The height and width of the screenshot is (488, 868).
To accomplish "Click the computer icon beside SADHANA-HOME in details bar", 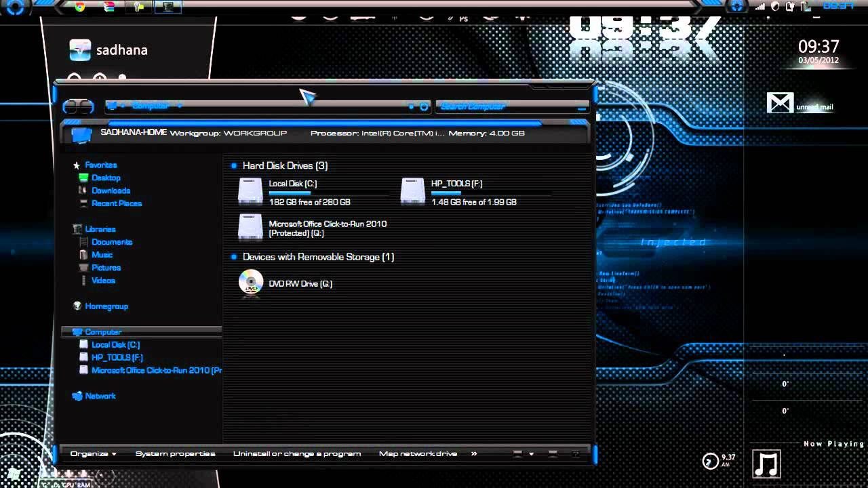I will (81, 134).
